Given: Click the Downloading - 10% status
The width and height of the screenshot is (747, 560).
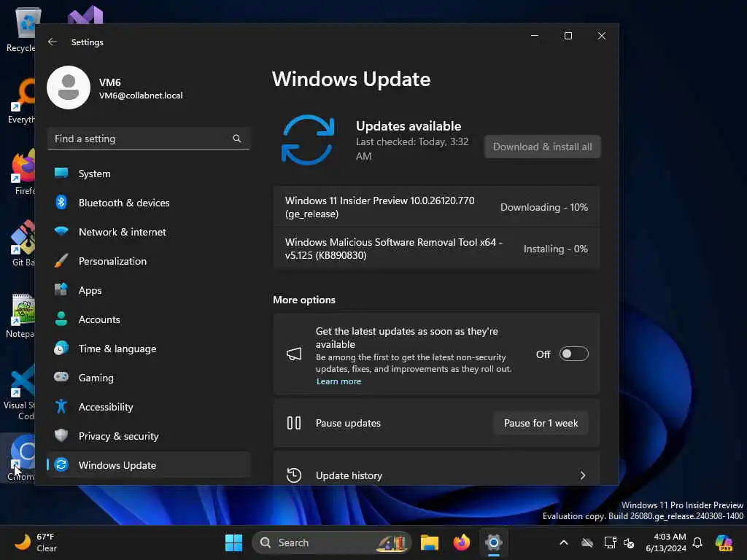Looking at the screenshot, I should click(543, 207).
